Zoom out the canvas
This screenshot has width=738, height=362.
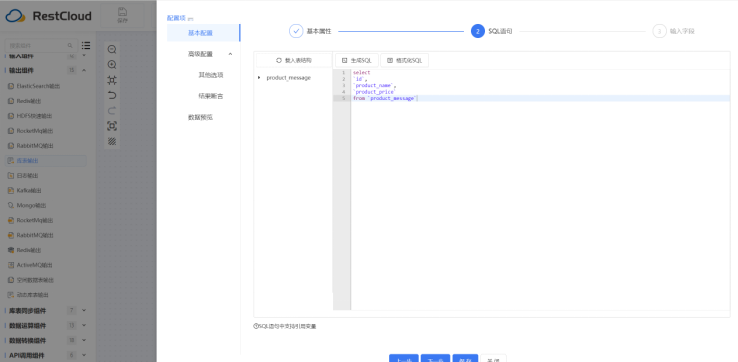[112, 49]
